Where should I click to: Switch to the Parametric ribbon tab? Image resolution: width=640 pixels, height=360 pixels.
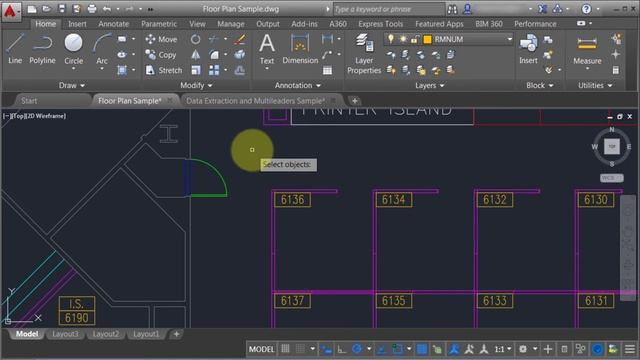coord(159,24)
